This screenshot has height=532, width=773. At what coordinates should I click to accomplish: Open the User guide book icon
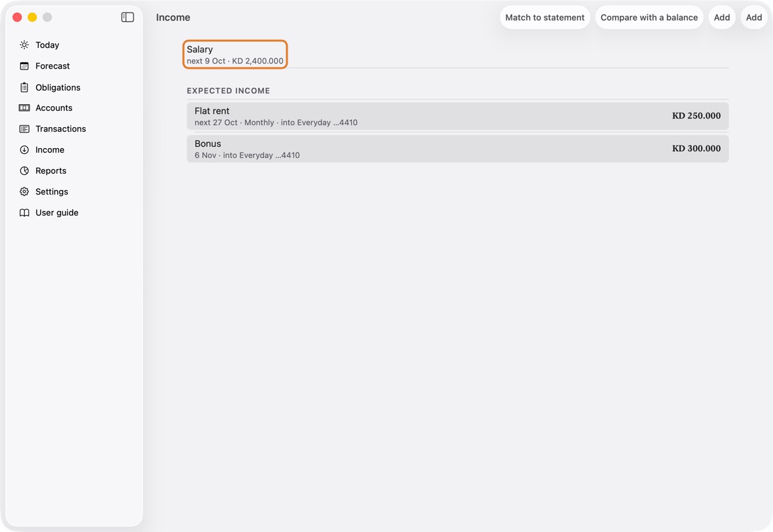(24, 212)
